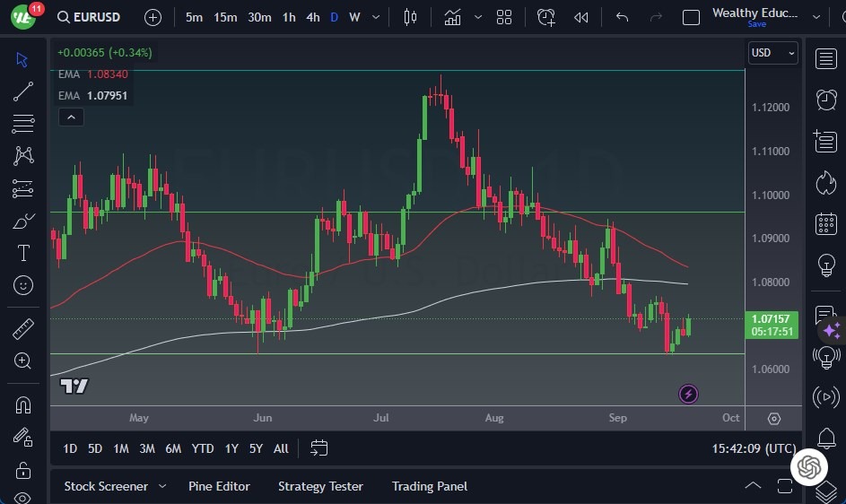Viewport: 846px width, 504px height.
Task: Toggle Magnet mode on the left toolbar
Action: tap(23, 404)
